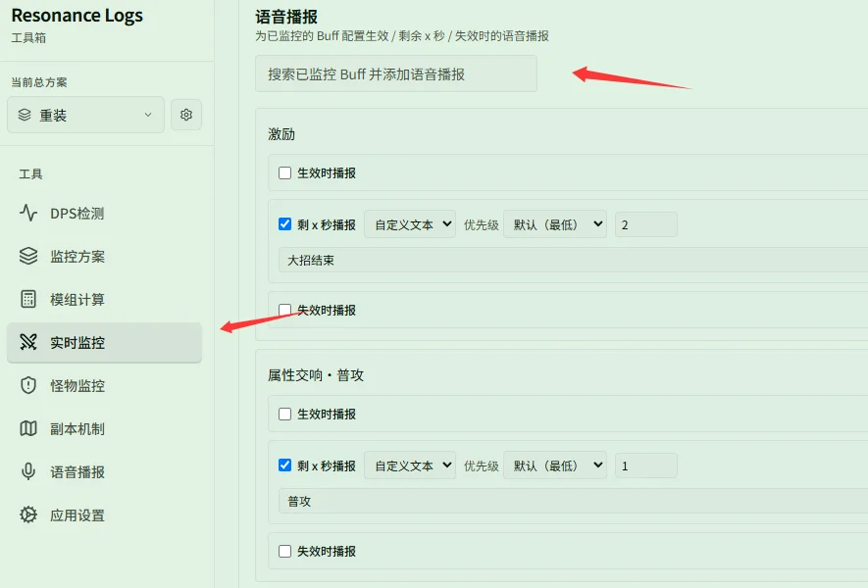Screen dimensions: 868x588
Task: Enable 失效时播报 for 激励
Action: pyautogui.click(x=284, y=310)
